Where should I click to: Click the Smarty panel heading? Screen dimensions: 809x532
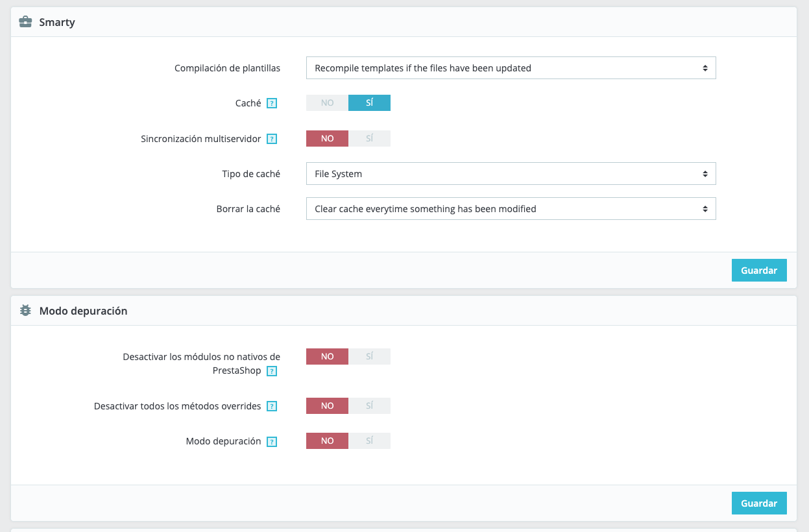pos(57,22)
